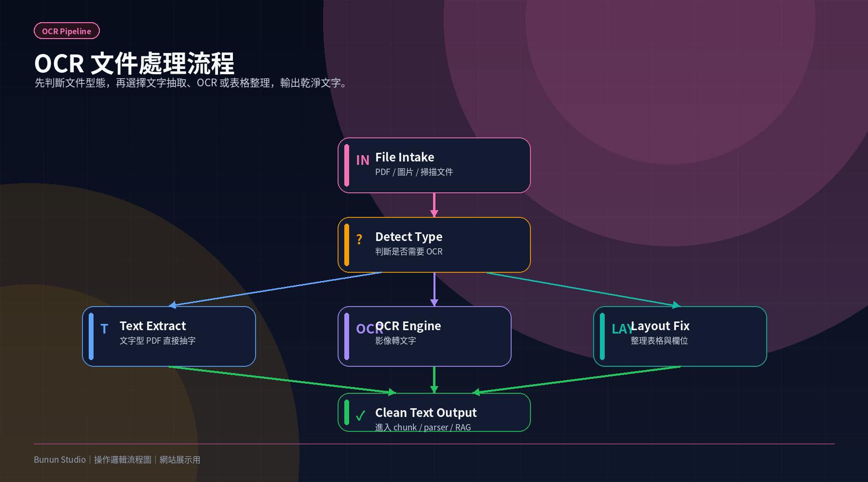
Task: Click the '操作邏輯流程圖' footer text
Action: [122, 460]
